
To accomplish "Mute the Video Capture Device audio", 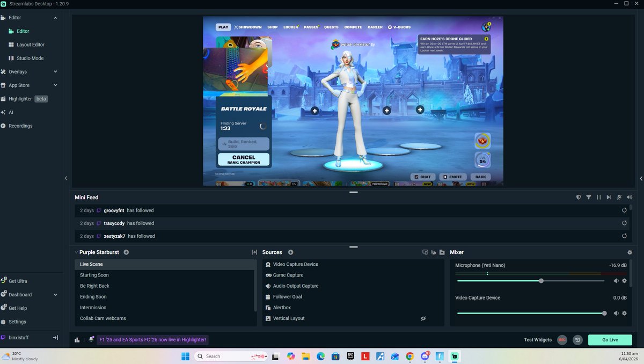I will click(616, 313).
